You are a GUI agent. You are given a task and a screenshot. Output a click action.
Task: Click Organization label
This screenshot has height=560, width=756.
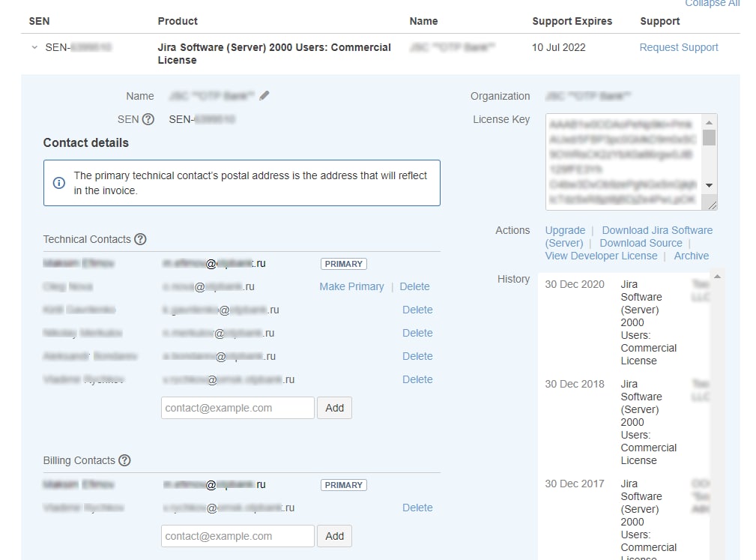pos(500,96)
